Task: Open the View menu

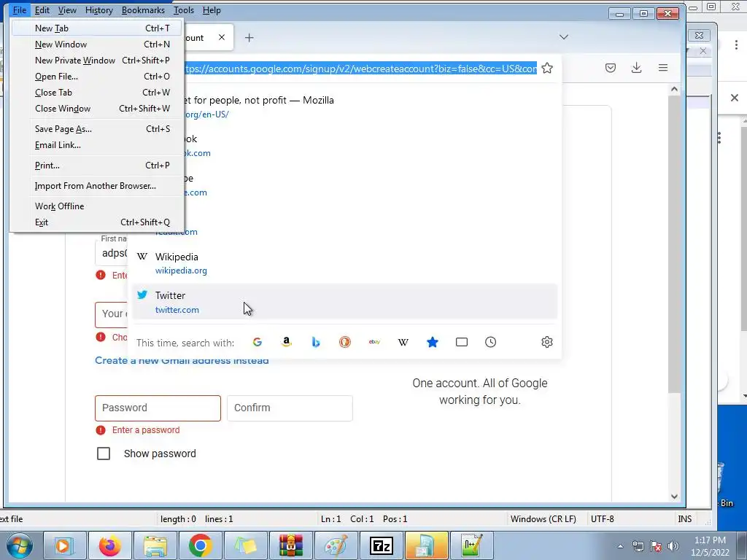Action: pos(67,10)
